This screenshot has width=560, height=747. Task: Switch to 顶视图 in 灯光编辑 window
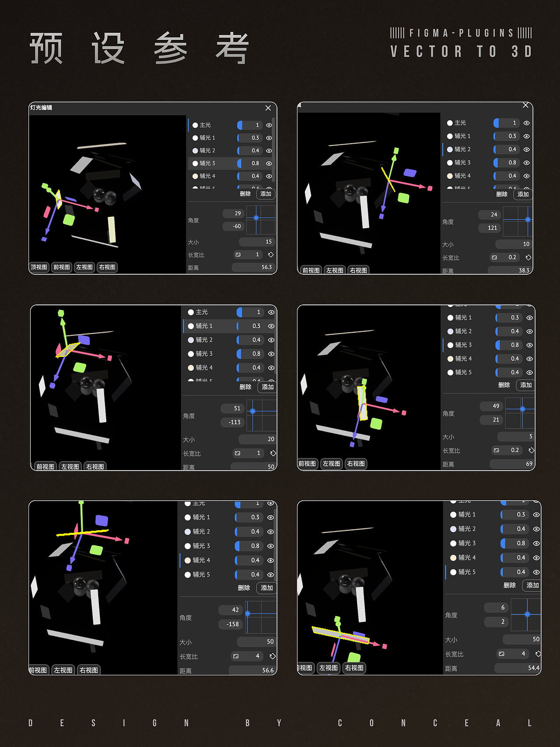pyautogui.click(x=39, y=267)
